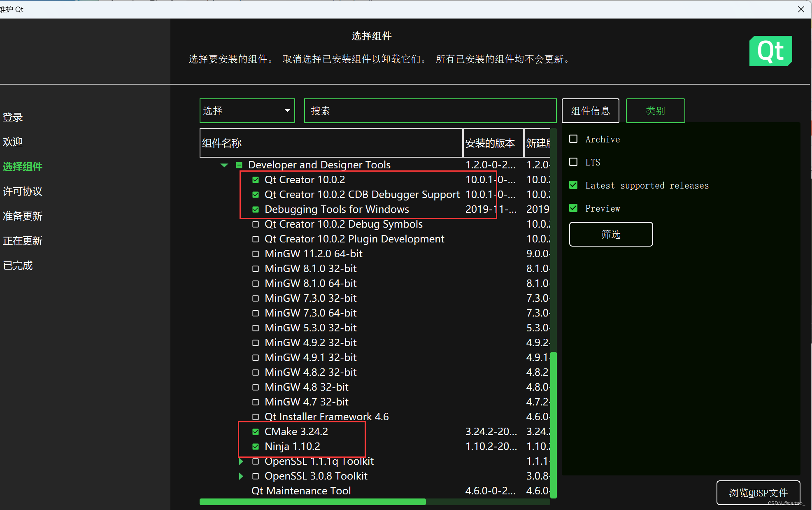Click the horizontal green scrollbar
The width and height of the screenshot is (812, 510).
tap(313, 502)
